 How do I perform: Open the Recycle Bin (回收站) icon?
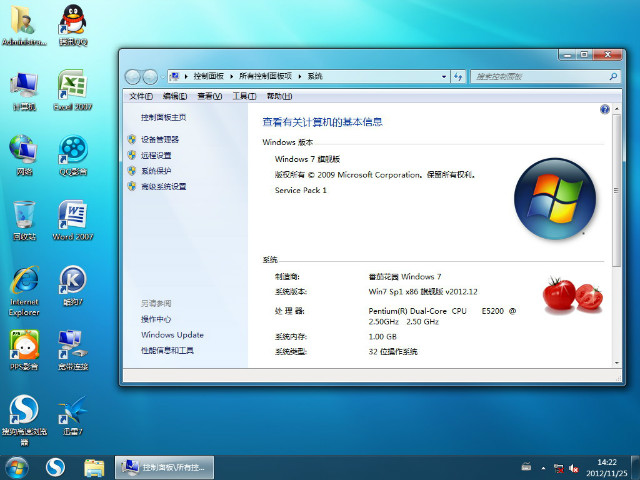[24, 220]
